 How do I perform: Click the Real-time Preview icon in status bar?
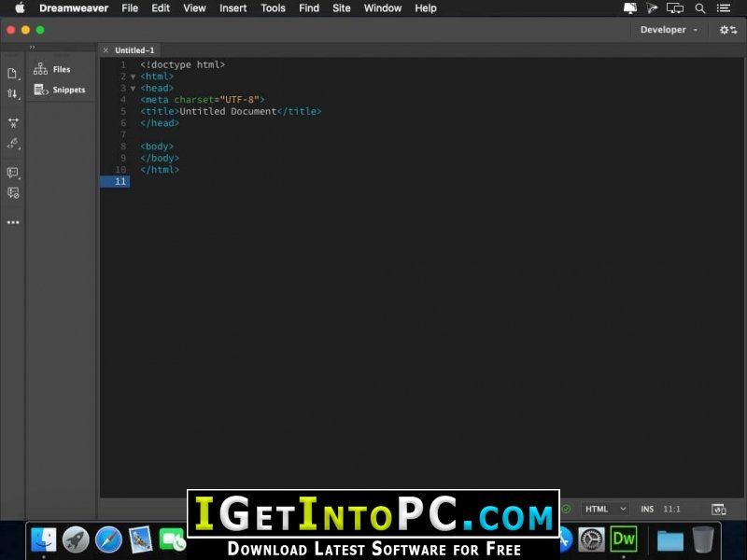718,509
